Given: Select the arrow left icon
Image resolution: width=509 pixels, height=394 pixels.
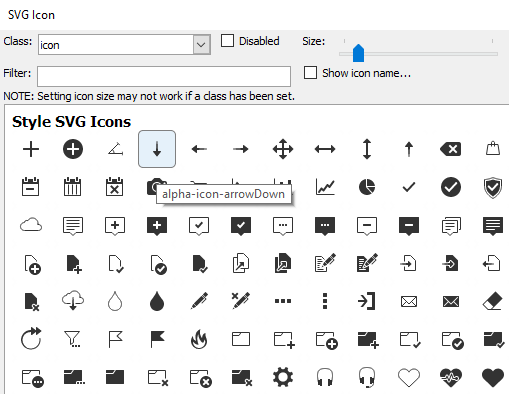Looking at the screenshot, I should pyautogui.click(x=199, y=149).
